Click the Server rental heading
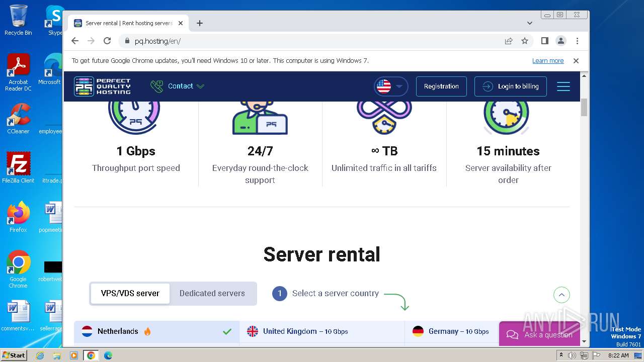Viewport: 644px width, 362px height. click(x=322, y=254)
